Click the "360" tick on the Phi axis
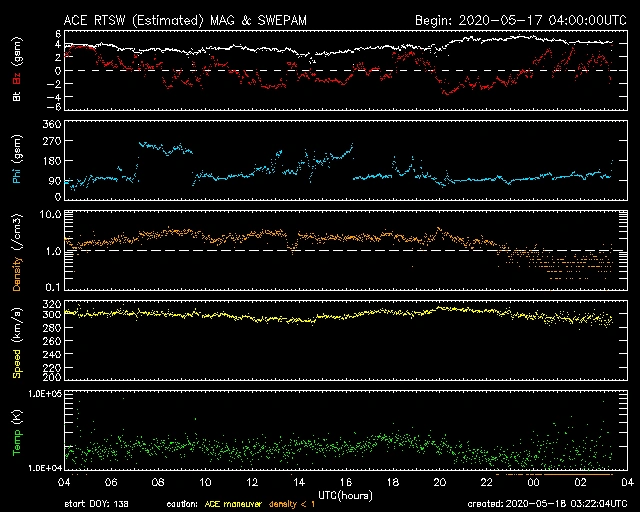The width and height of the screenshot is (640, 512). click(x=52, y=124)
